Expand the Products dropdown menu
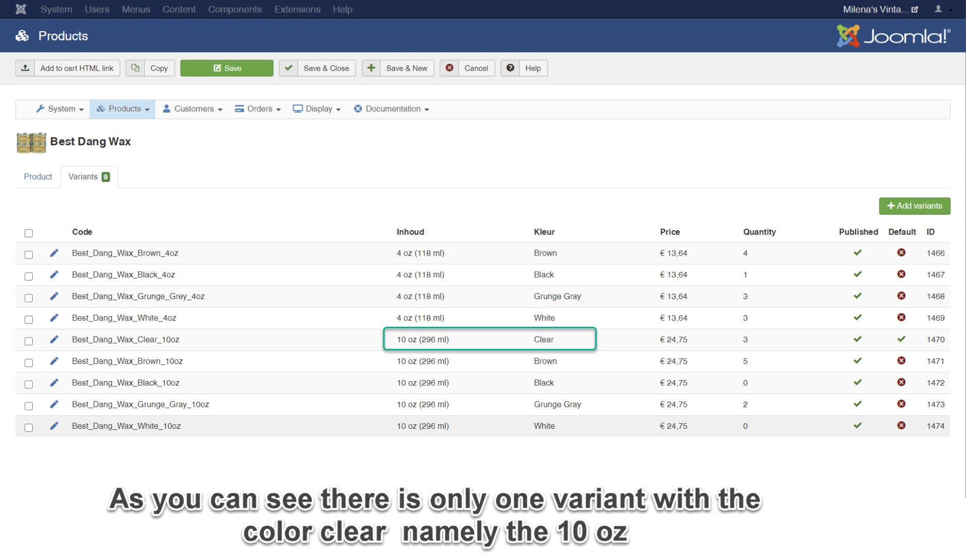Image resolution: width=966 pixels, height=560 pixels. pyautogui.click(x=123, y=109)
